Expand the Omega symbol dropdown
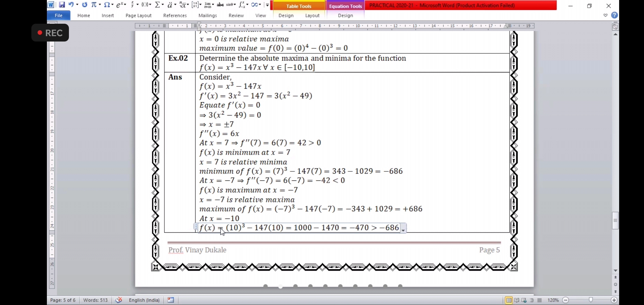 click(x=112, y=5)
